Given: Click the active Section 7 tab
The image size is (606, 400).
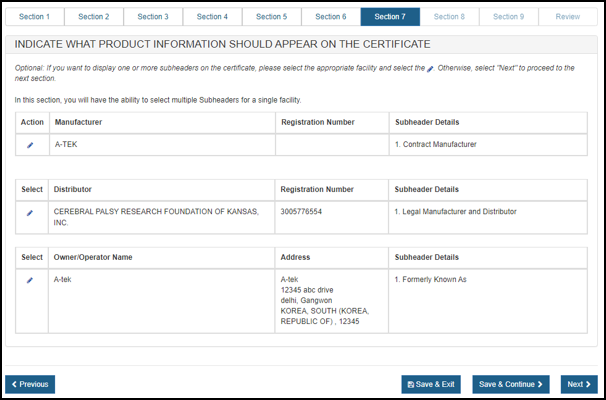Looking at the screenshot, I should pos(390,17).
